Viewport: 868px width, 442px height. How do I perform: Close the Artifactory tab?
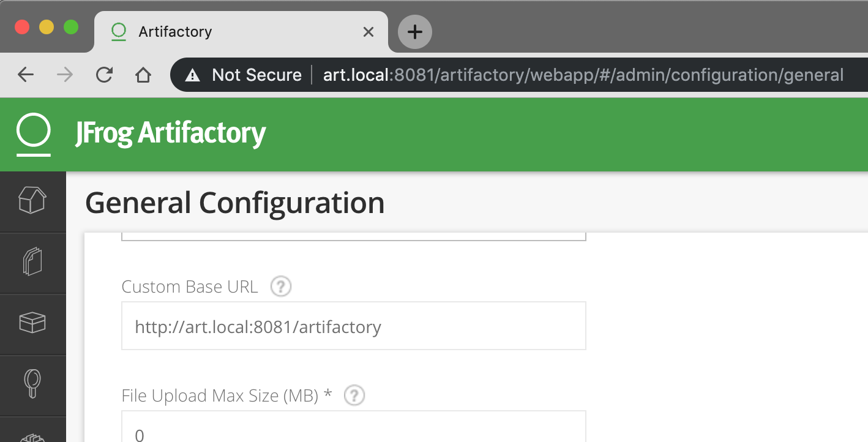(x=369, y=31)
